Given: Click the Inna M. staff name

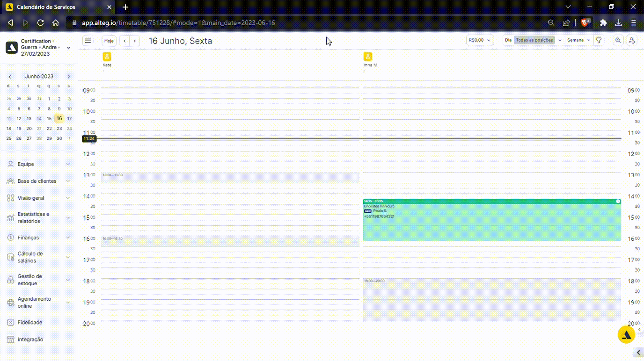Looking at the screenshot, I should pos(371,65).
